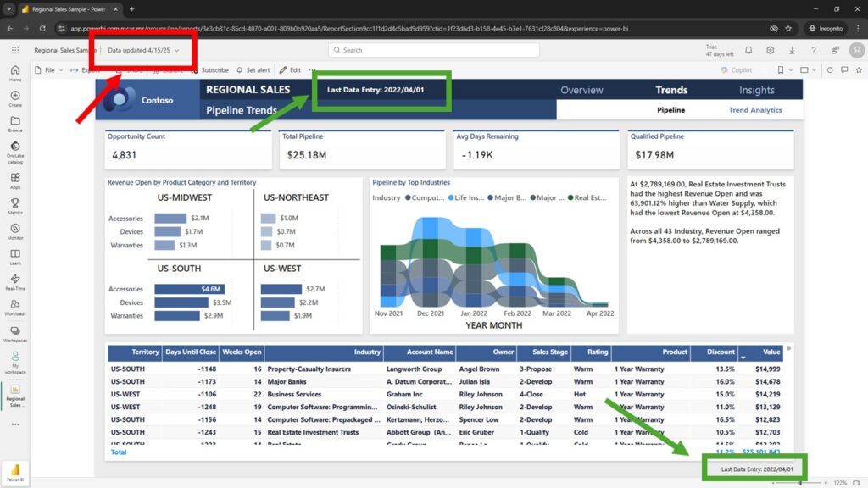Select the Regional Sales report sidebar item
Screen dimensions: 868x488
tap(15, 396)
